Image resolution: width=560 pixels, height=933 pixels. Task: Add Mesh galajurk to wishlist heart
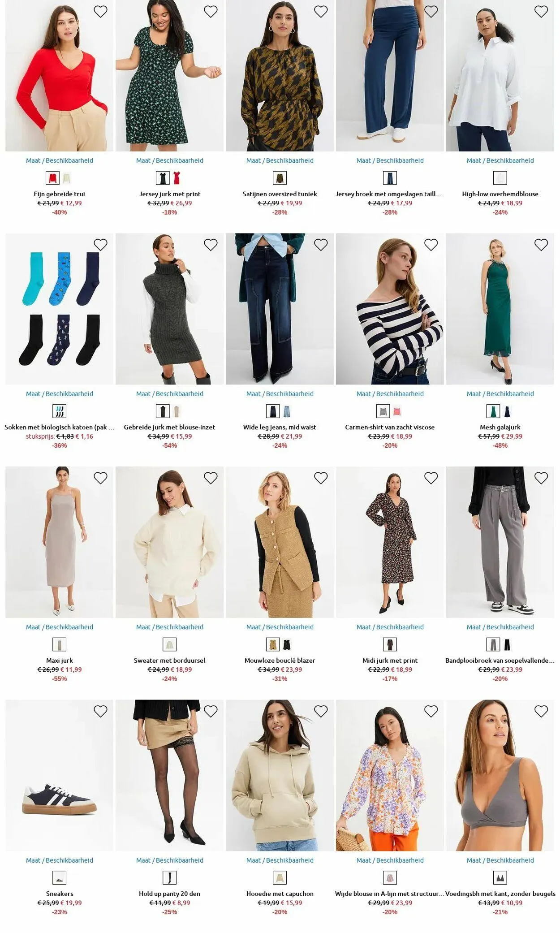point(541,245)
